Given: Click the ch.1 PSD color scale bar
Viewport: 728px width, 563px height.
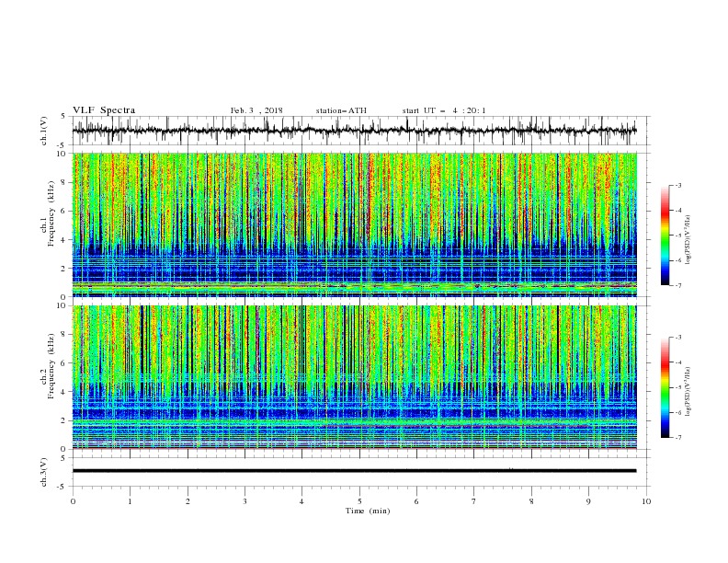Looking at the screenshot, I should click(665, 236).
